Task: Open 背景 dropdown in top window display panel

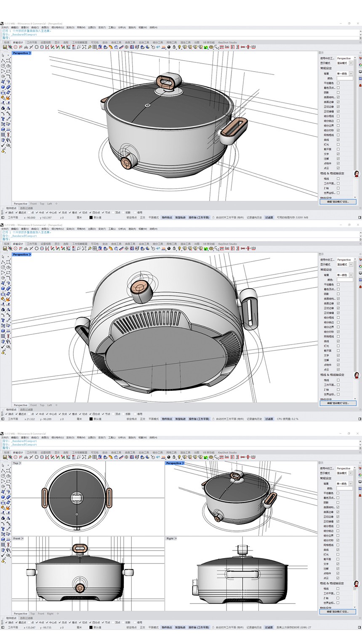Action: pyautogui.click(x=351, y=74)
